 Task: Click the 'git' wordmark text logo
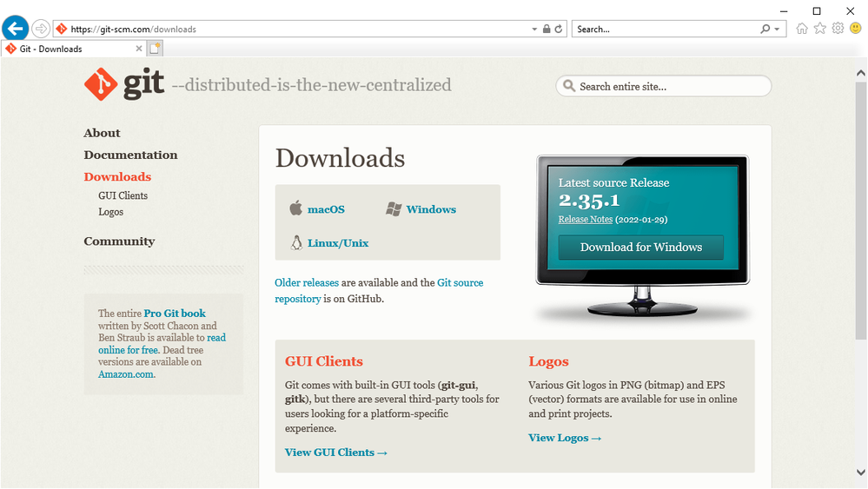coord(143,84)
